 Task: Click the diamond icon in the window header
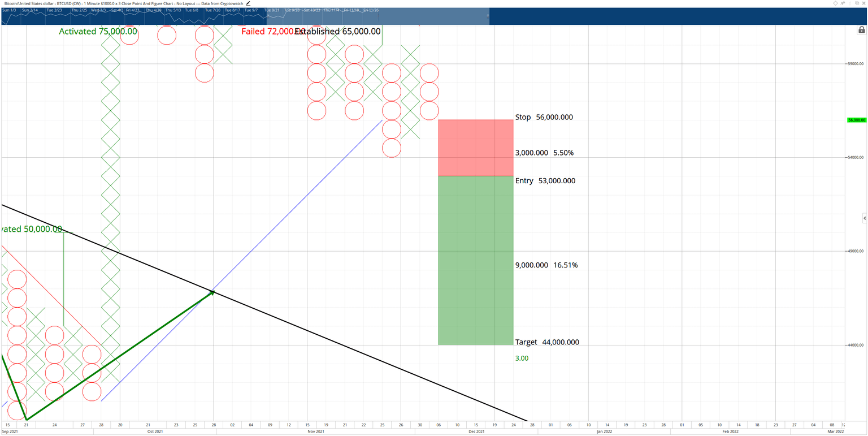click(x=836, y=3)
